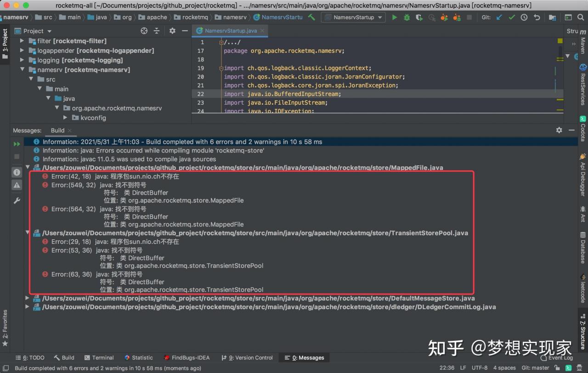The width and height of the screenshot is (588, 373).
Task: Click the Build Project hammer icon
Action: click(312, 17)
